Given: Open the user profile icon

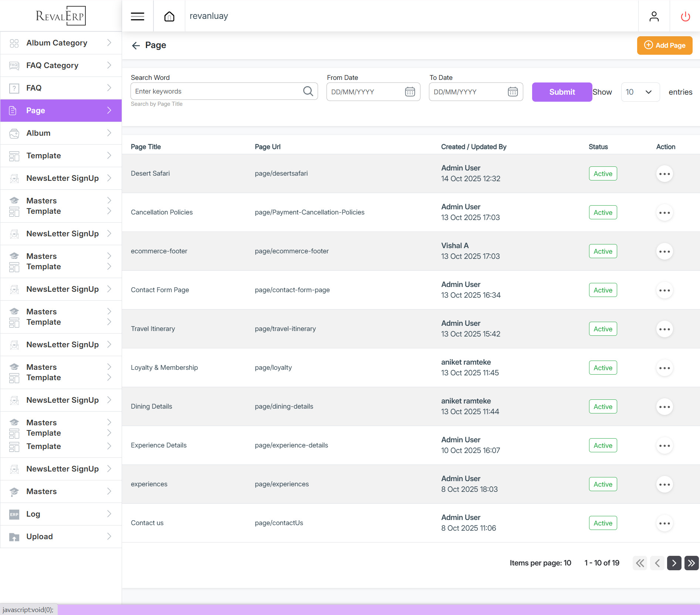Looking at the screenshot, I should coord(654,16).
